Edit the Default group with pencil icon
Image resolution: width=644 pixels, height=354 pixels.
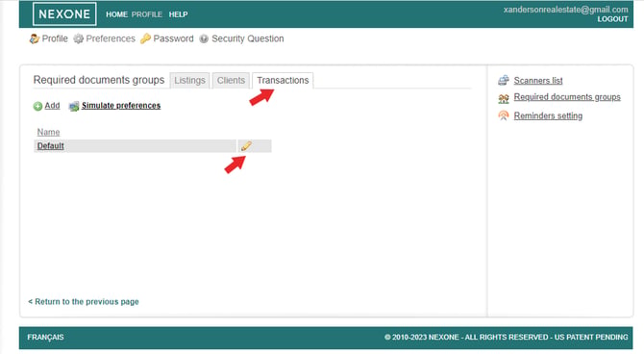click(246, 146)
